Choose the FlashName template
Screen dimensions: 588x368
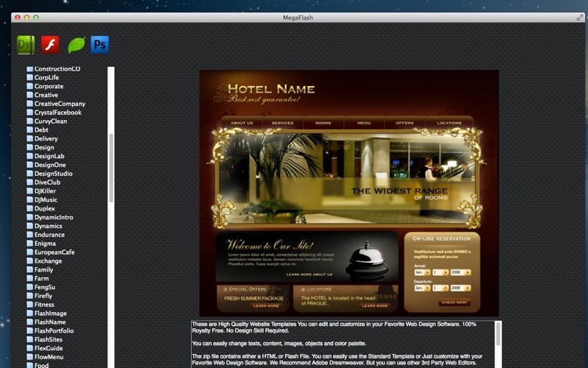[x=46, y=322]
